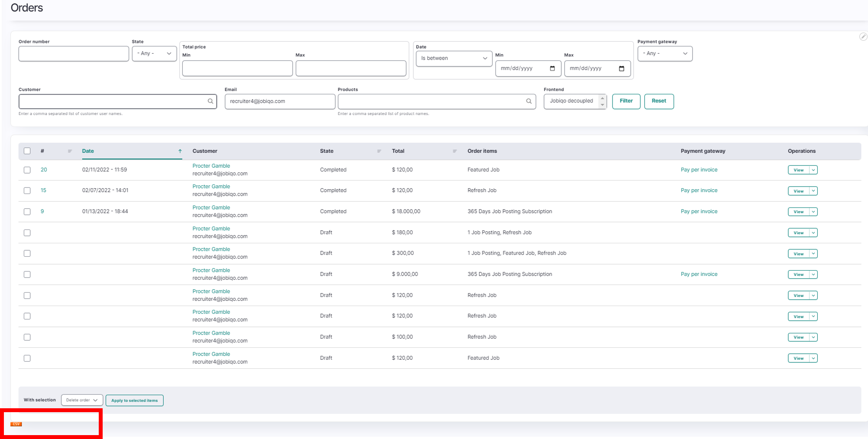This screenshot has width=868, height=439.
Task: Click the Filter button
Action: click(x=626, y=101)
